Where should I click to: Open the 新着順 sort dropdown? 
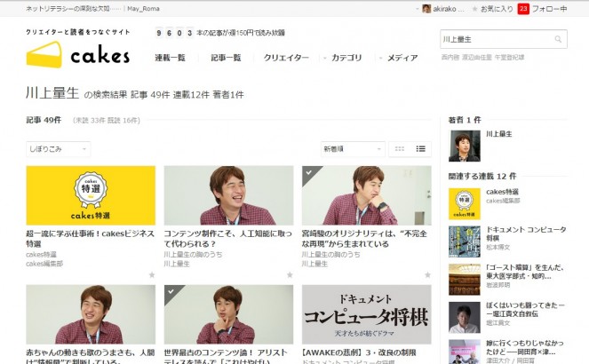(353, 149)
